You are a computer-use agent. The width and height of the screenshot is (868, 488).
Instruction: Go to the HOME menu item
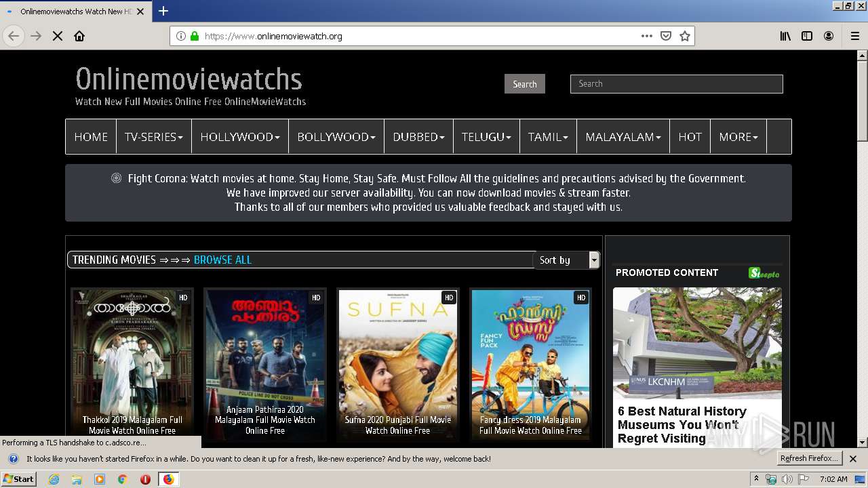91,137
